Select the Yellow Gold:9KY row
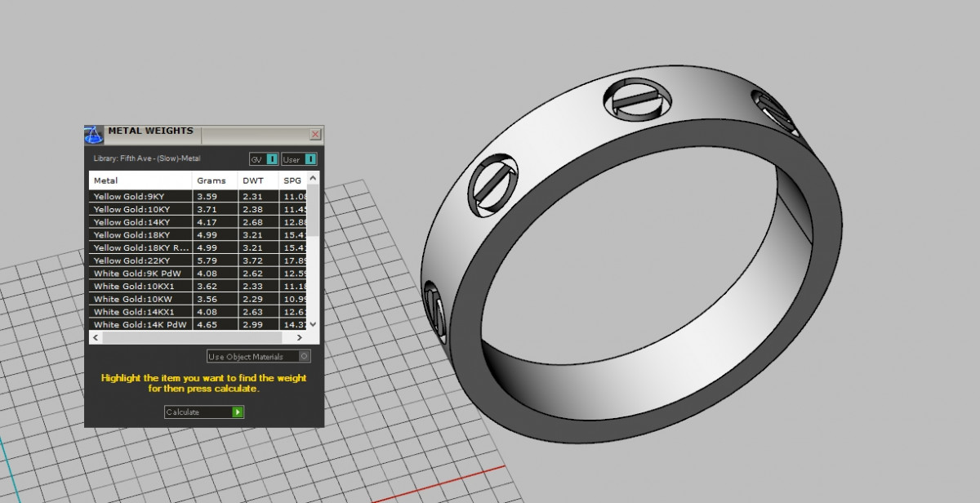Image resolution: width=980 pixels, height=503 pixels. coord(140,197)
